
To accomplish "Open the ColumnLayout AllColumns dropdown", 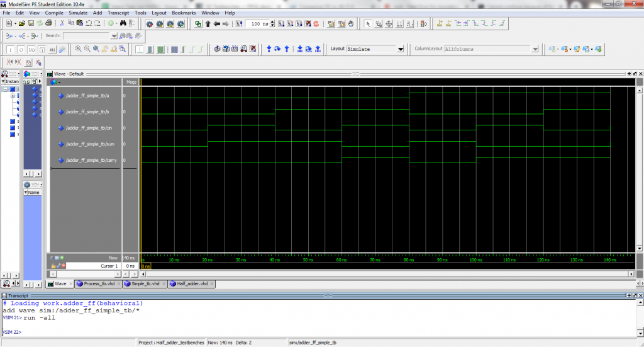I will [535, 49].
